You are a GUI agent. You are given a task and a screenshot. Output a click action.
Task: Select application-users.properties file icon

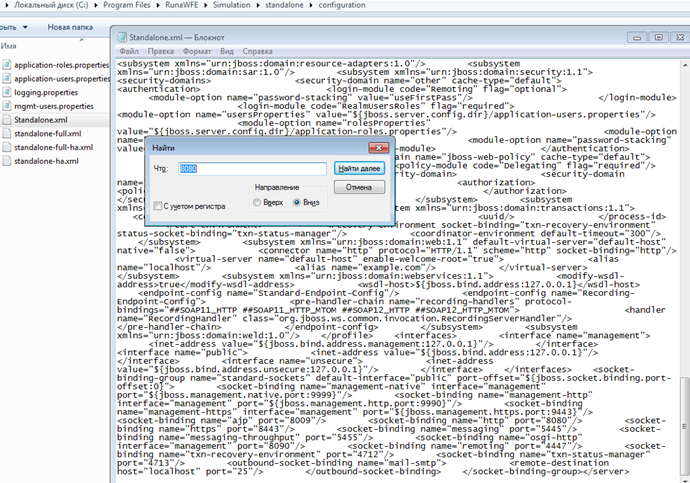point(7,78)
